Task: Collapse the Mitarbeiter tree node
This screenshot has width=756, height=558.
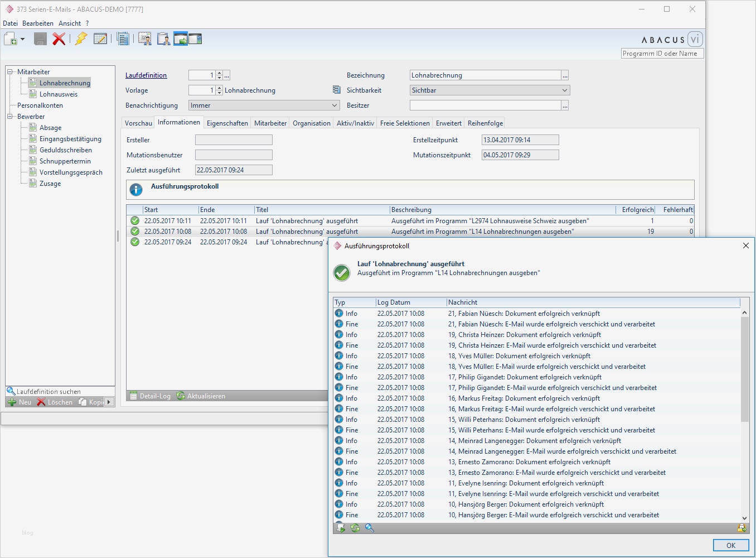Action: [x=9, y=72]
